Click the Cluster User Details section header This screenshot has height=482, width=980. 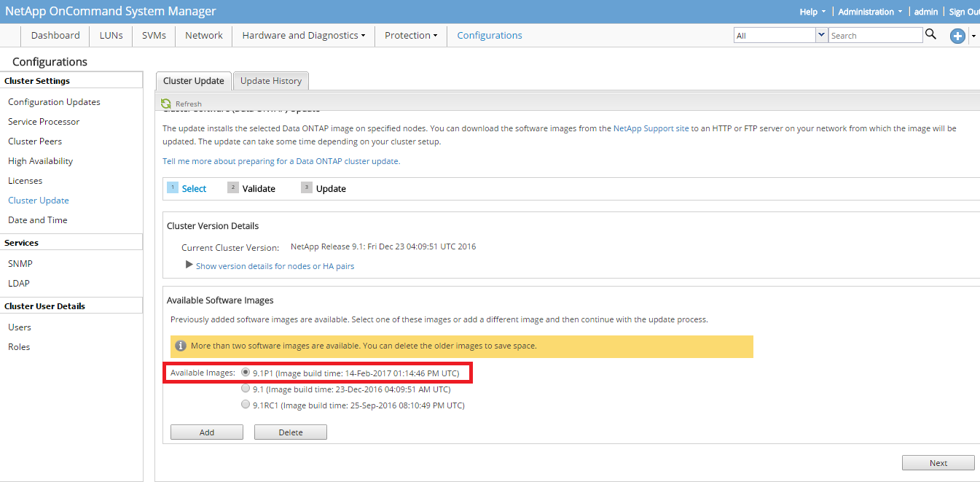[71, 306]
